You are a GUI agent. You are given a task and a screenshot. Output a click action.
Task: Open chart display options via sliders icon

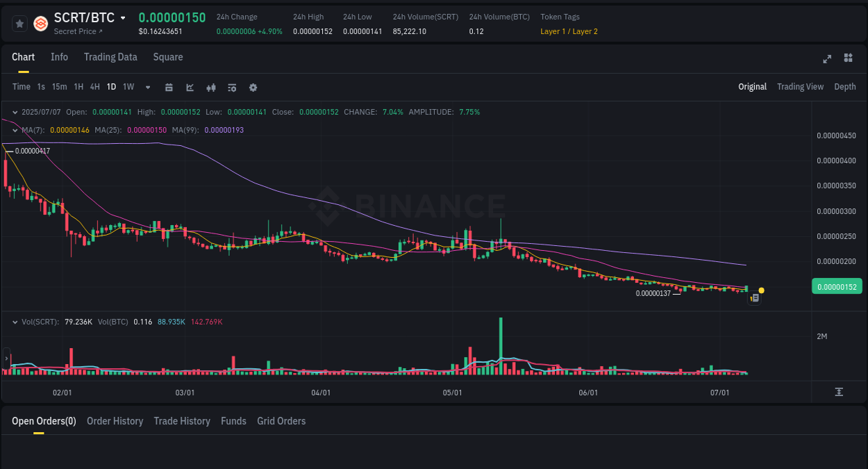pos(231,87)
